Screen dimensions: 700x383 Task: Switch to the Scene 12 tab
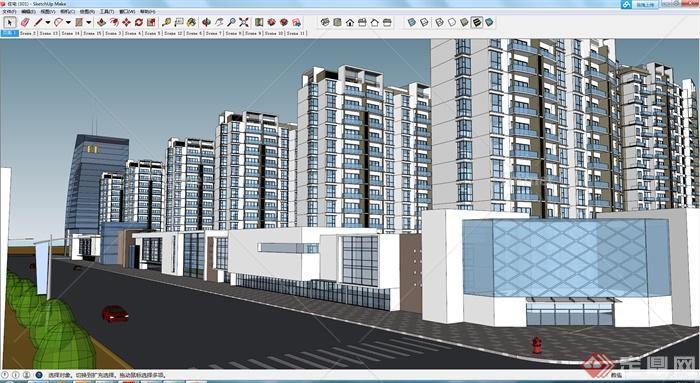173,33
